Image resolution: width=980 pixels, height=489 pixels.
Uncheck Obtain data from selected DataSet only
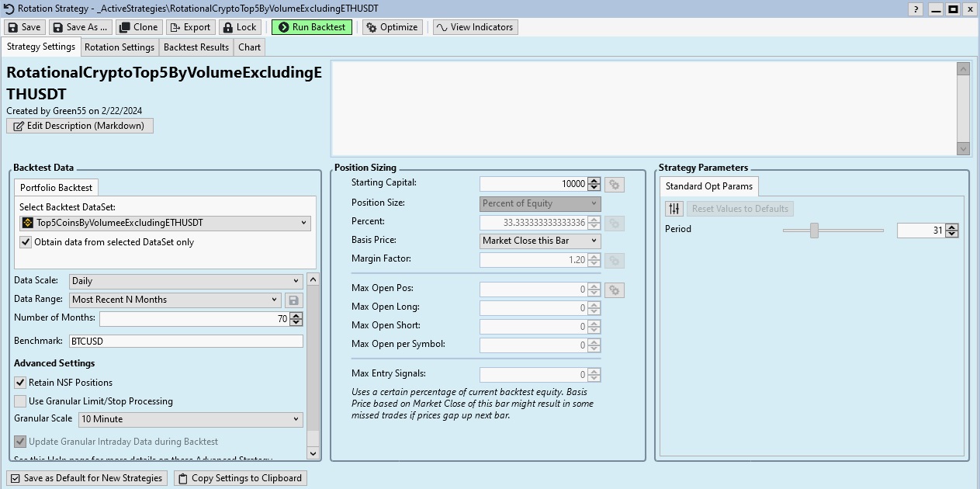pyautogui.click(x=26, y=242)
